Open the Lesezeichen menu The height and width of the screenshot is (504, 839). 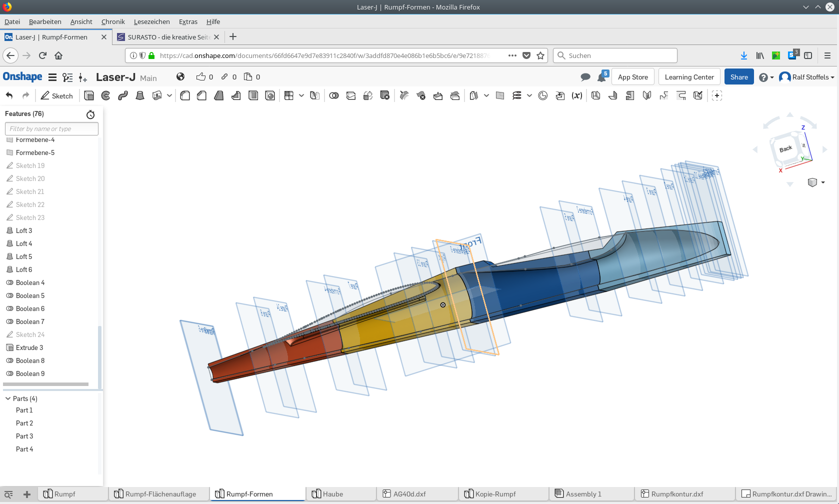(151, 21)
